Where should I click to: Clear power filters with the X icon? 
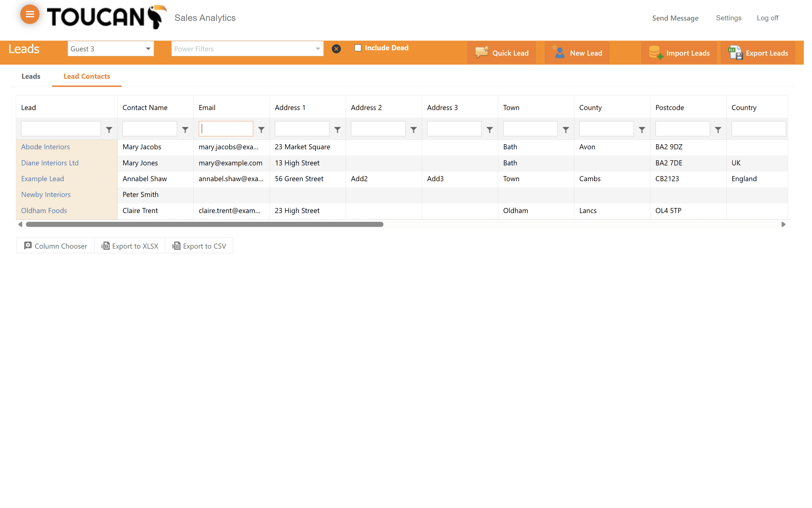coord(336,49)
